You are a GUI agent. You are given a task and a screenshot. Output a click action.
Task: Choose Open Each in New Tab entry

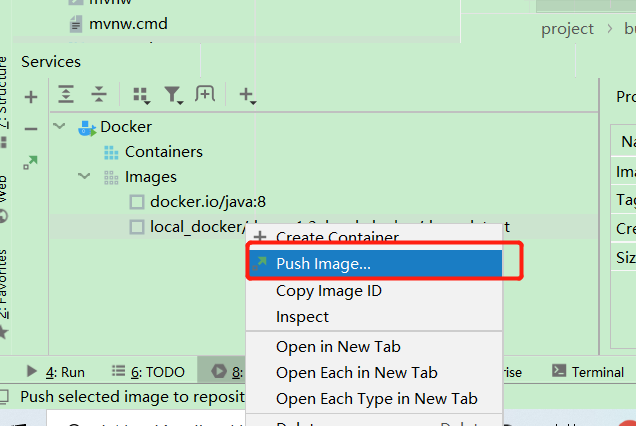[x=374, y=373]
